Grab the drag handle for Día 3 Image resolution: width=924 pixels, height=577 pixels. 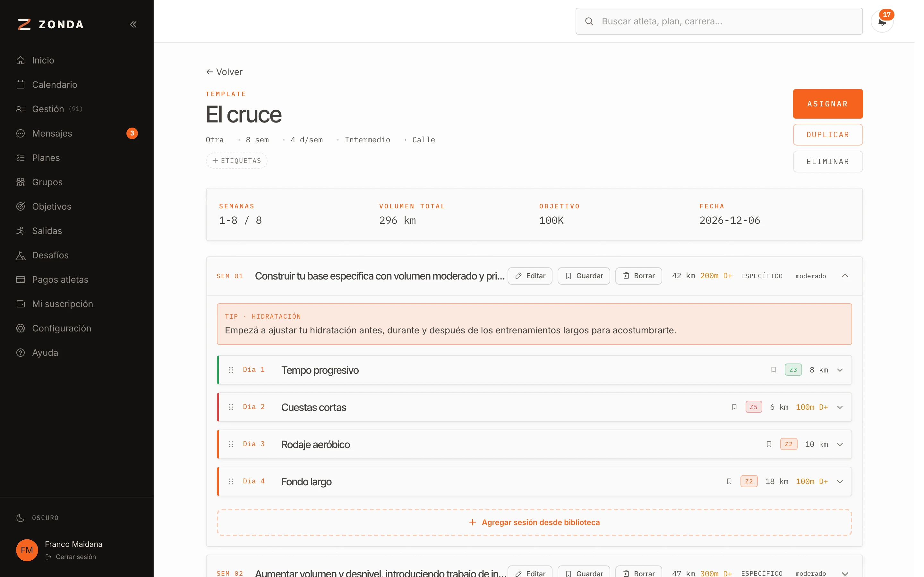(x=231, y=444)
